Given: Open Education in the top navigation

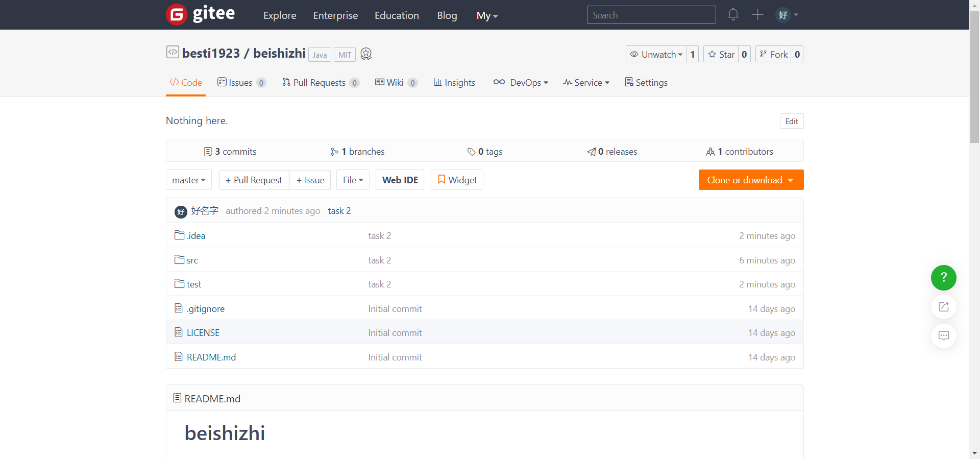Looking at the screenshot, I should (x=397, y=15).
